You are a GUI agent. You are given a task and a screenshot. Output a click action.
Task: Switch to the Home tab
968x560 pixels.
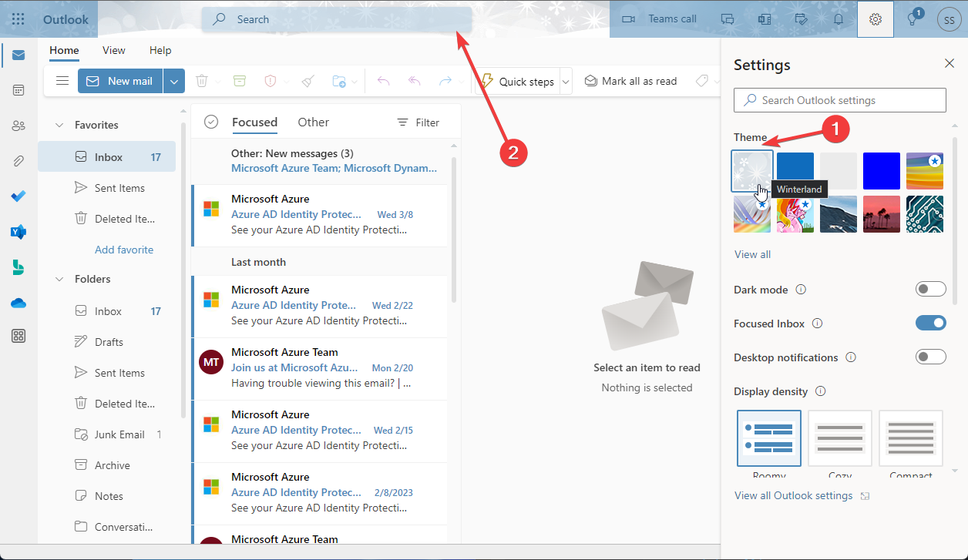pyautogui.click(x=64, y=50)
